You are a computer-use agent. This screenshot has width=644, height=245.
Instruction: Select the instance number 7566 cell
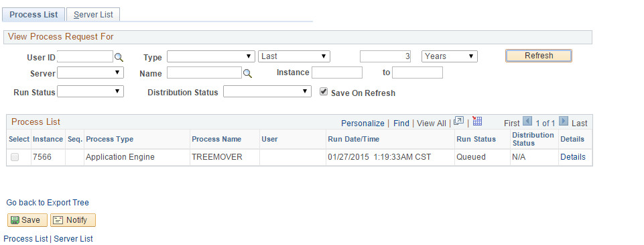coord(48,157)
